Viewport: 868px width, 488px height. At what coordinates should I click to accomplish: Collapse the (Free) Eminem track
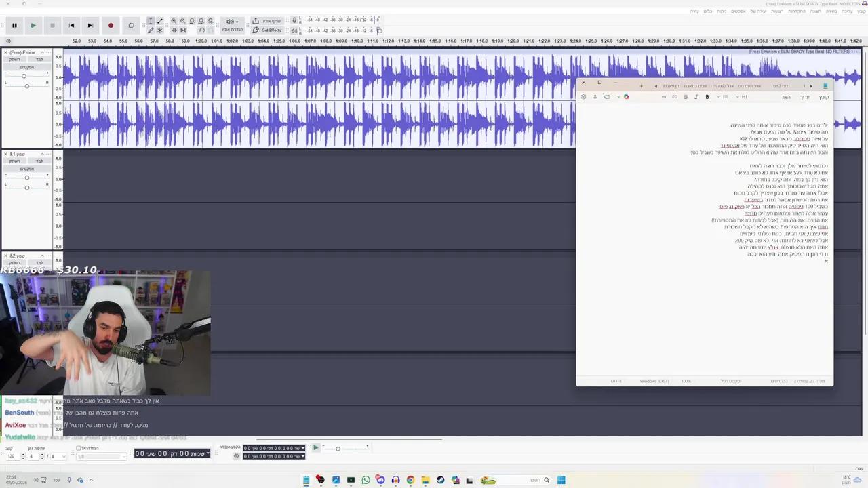tap(42, 52)
